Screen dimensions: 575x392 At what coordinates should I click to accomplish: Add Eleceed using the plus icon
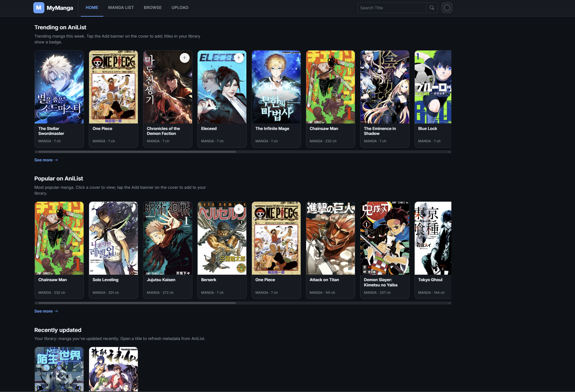(239, 58)
